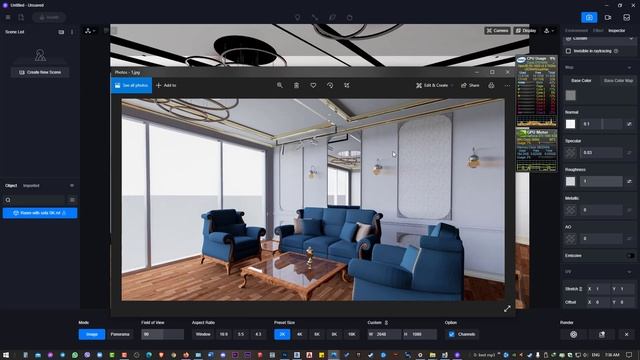Switch to Environment tab

click(x=576, y=31)
